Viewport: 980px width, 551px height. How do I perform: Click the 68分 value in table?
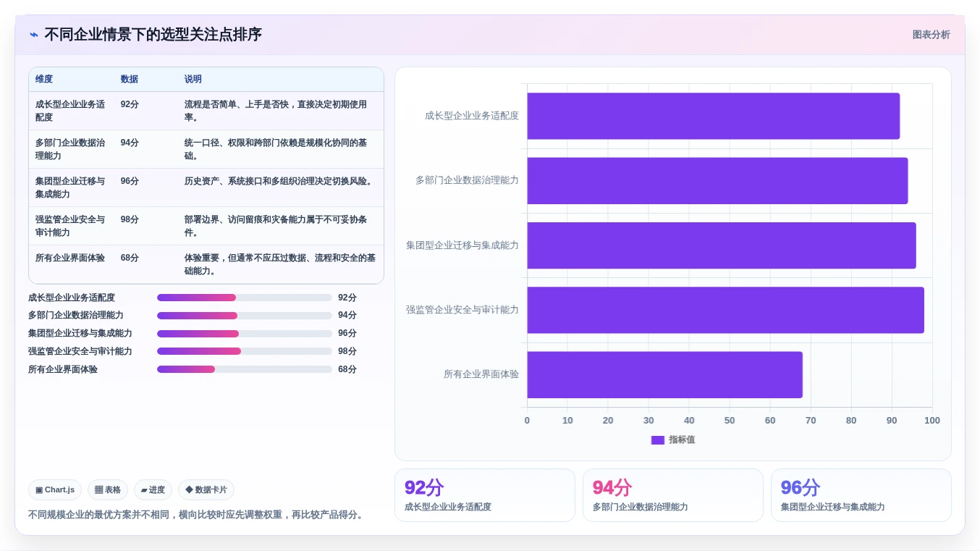click(x=130, y=258)
